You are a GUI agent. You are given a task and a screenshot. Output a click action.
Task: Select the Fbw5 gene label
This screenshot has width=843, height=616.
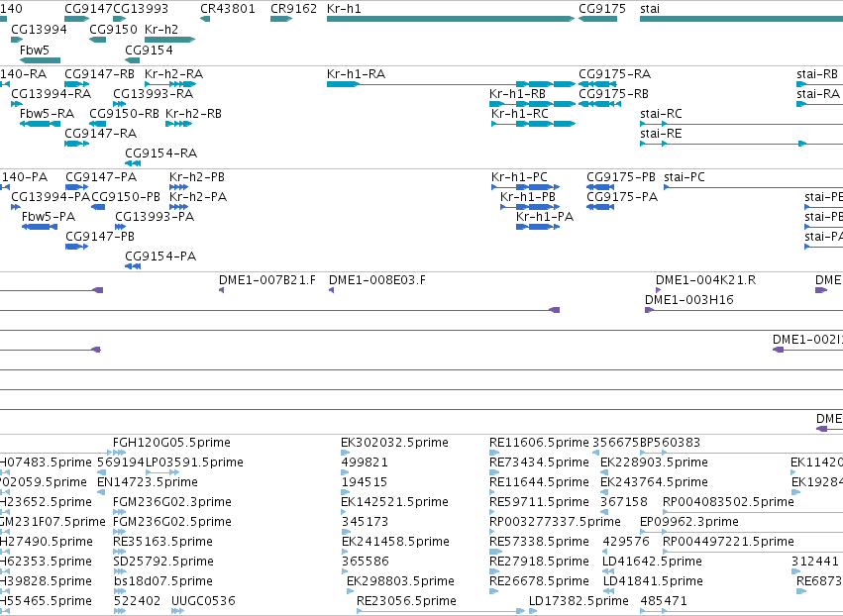(35, 50)
